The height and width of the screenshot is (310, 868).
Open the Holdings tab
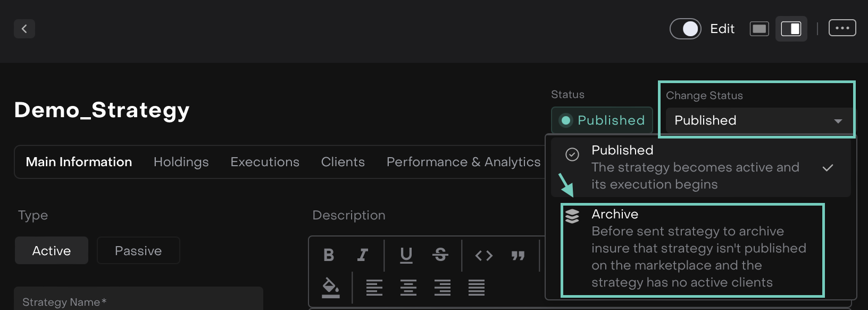click(181, 162)
